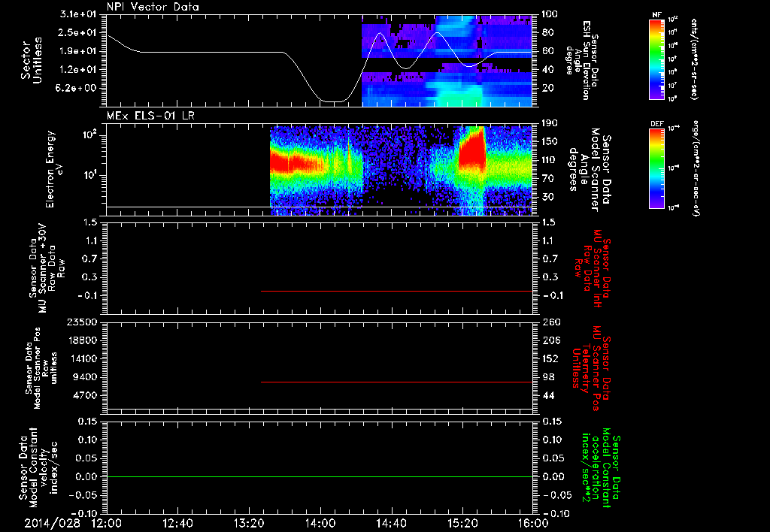Click the 'MU Scanner +30V Raw Data' axis title
Screen dimensions: 770x532
[x=46, y=268]
